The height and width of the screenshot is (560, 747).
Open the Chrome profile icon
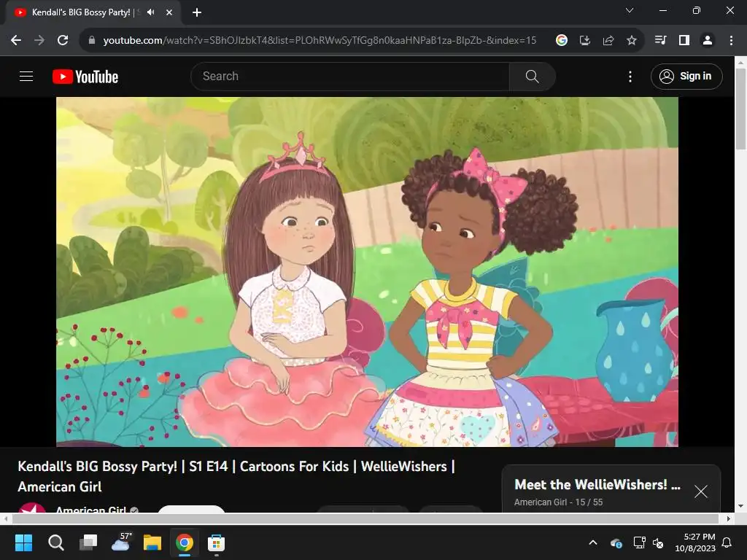click(x=708, y=41)
